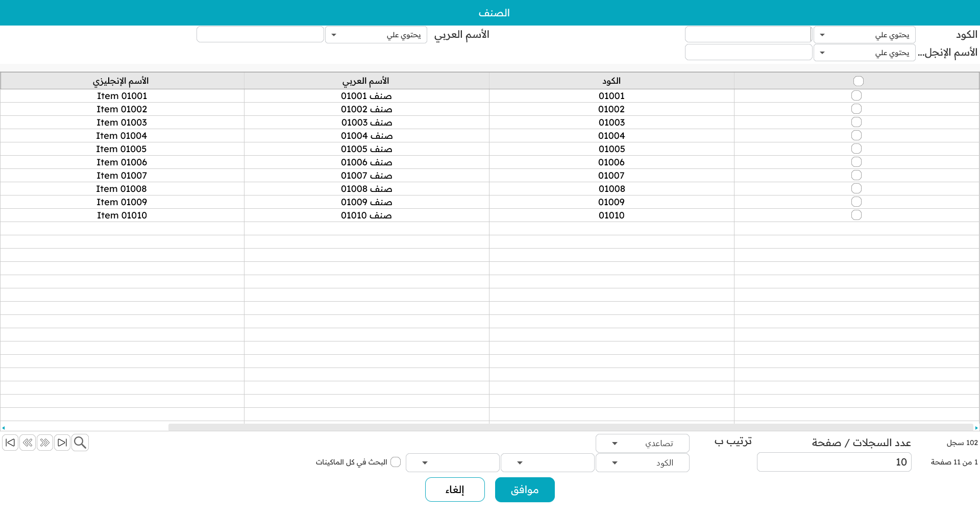
Task: Toggle the select-all header checkbox
Action: 859,81
